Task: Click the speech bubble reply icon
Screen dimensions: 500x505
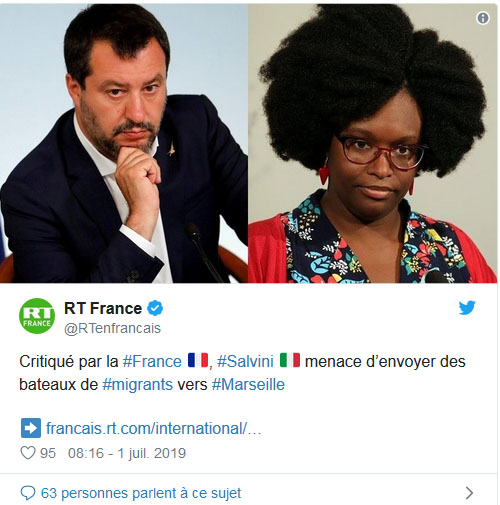Action: pos(28,493)
